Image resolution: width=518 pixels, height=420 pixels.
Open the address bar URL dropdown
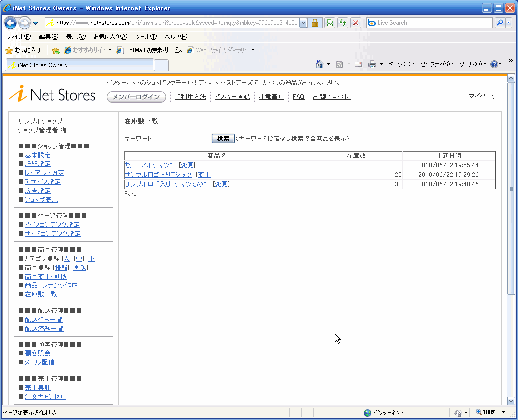303,23
